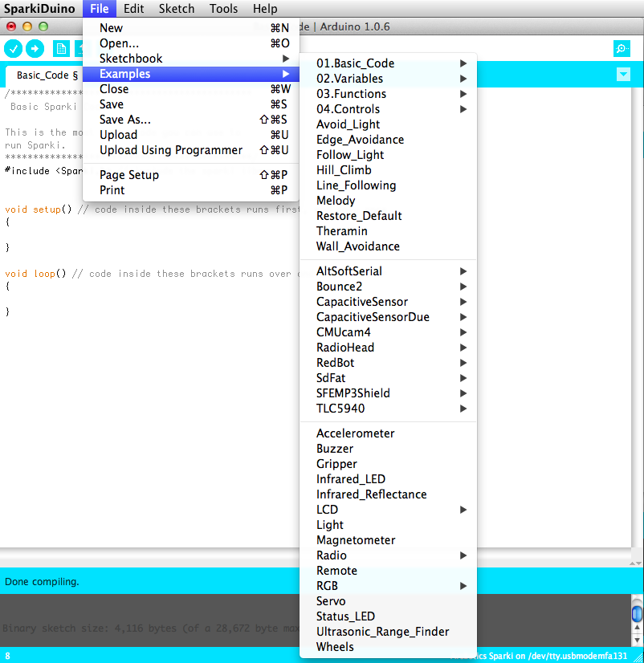Open the Gripper example
Image resolution: width=644 pixels, height=663 pixels.
389,463
